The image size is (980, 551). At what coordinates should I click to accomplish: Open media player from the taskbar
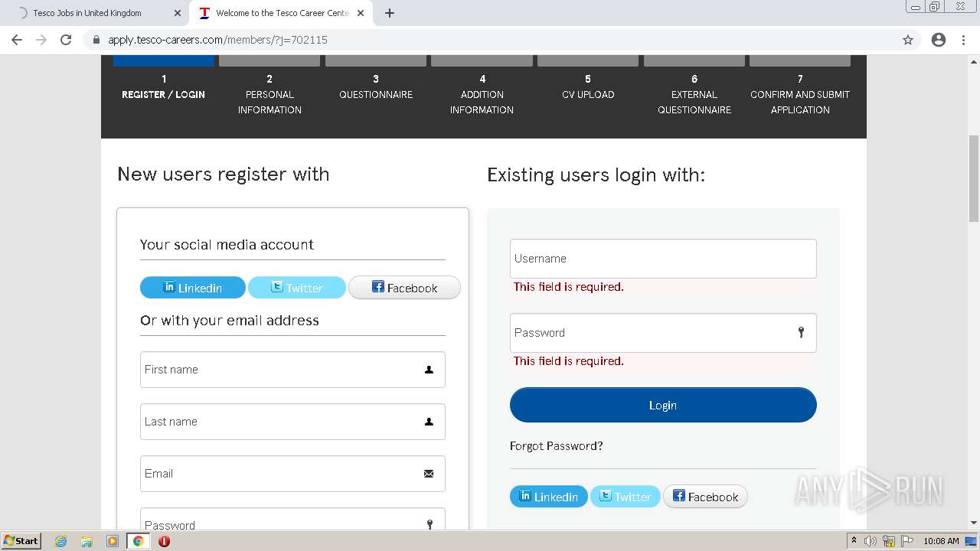[x=113, y=541]
